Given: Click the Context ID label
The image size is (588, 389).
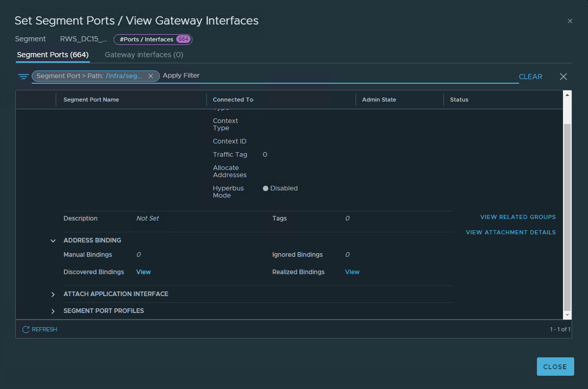Looking at the screenshot, I should (229, 141).
